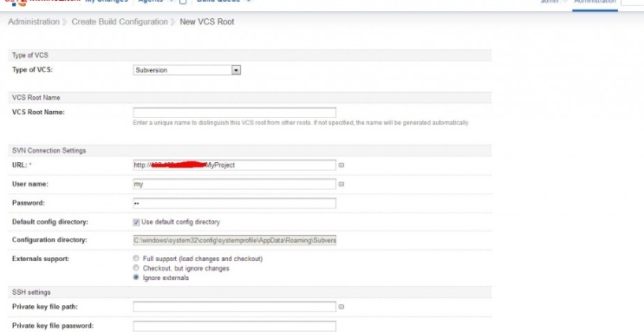Select Full support externals option
The height and width of the screenshot is (332, 644).
[x=136, y=258]
